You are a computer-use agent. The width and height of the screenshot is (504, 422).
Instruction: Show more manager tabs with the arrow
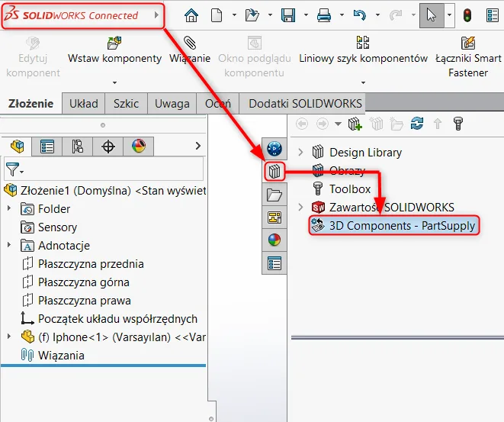198,146
